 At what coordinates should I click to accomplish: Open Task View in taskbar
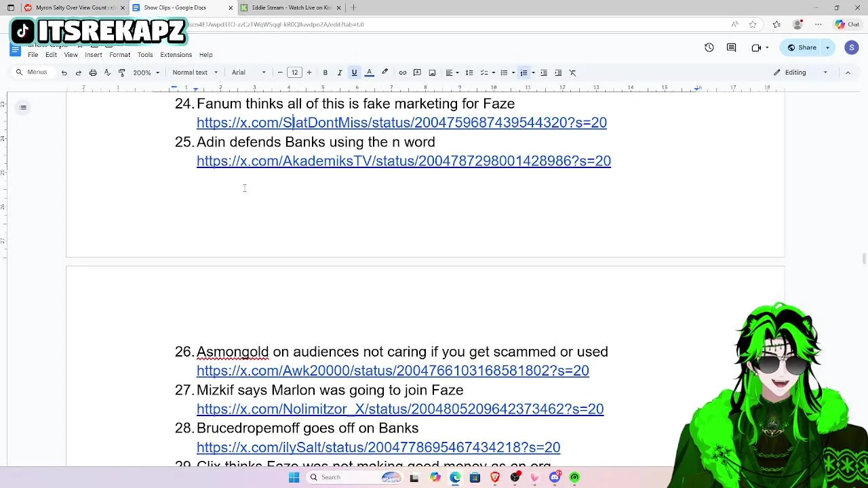click(414, 477)
